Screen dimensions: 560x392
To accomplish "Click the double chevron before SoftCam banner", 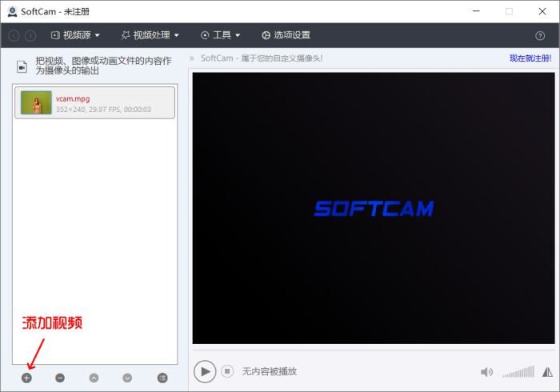I will click(x=192, y=58).
